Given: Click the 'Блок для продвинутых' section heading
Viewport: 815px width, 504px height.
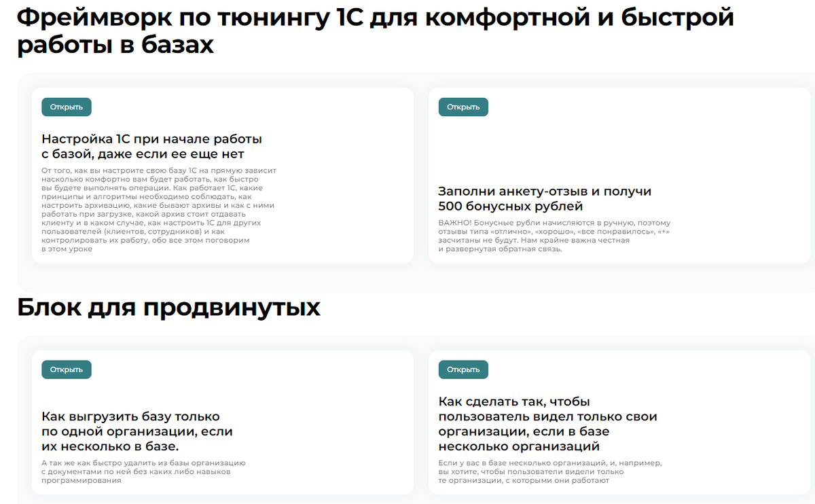Looking at the screenshot, I should [x=168, y=308].
